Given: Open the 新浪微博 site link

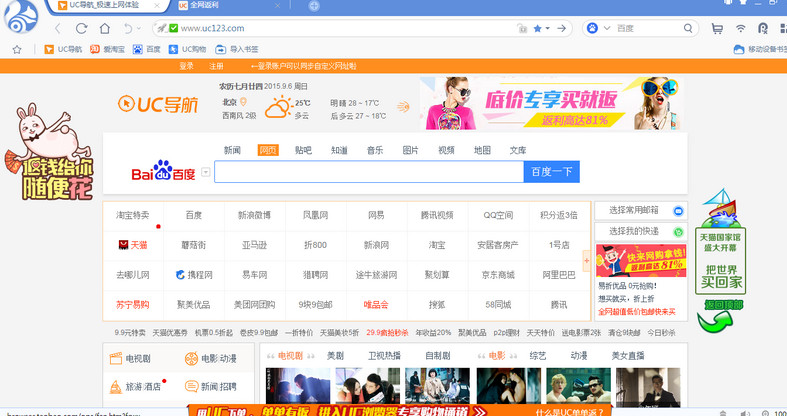Looking at the screenshot, I should tap(254, 215).
